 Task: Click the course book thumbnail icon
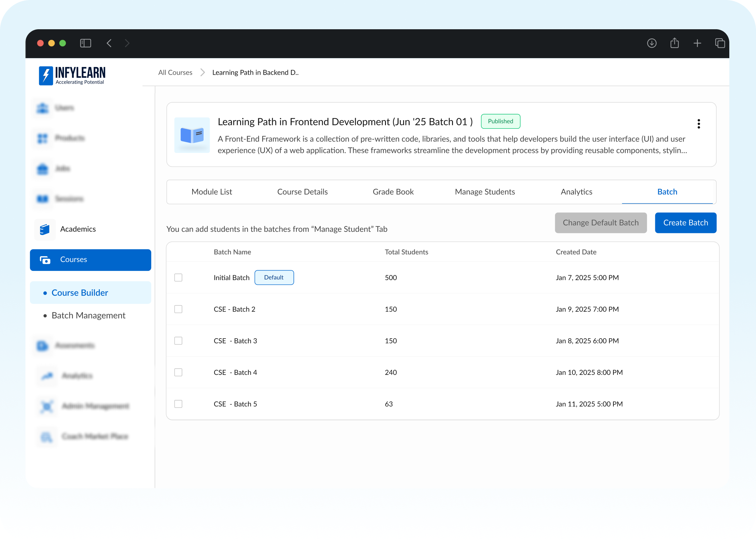tap(192, 135)
